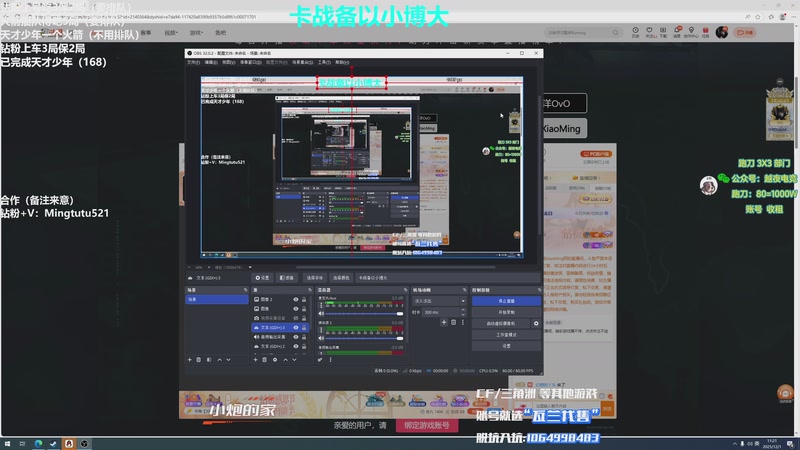This screenshot has height=450, width=800.
Task: Increase transition duration with up arrow
Action: click(x=463, y=310)
